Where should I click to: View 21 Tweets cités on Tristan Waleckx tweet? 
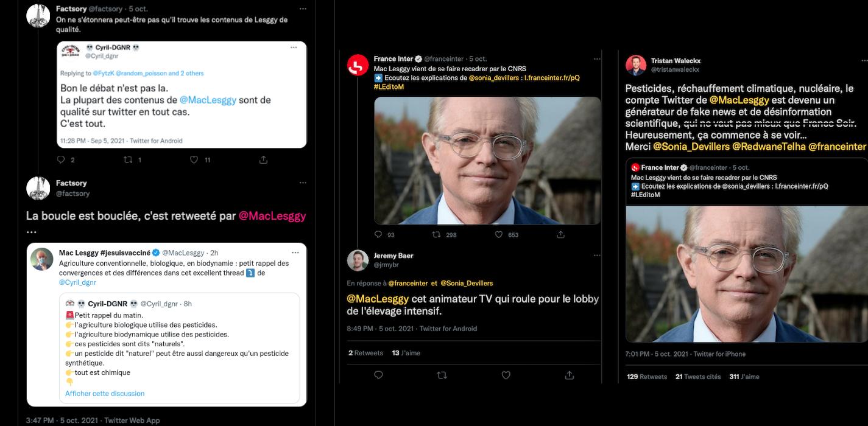pyautogui.click(x=698, y=377)
